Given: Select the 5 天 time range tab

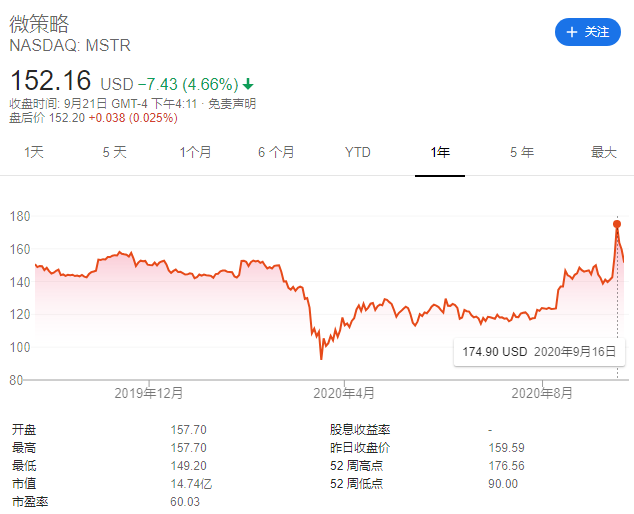Looking at the screenshot, I should coord(114,152).
